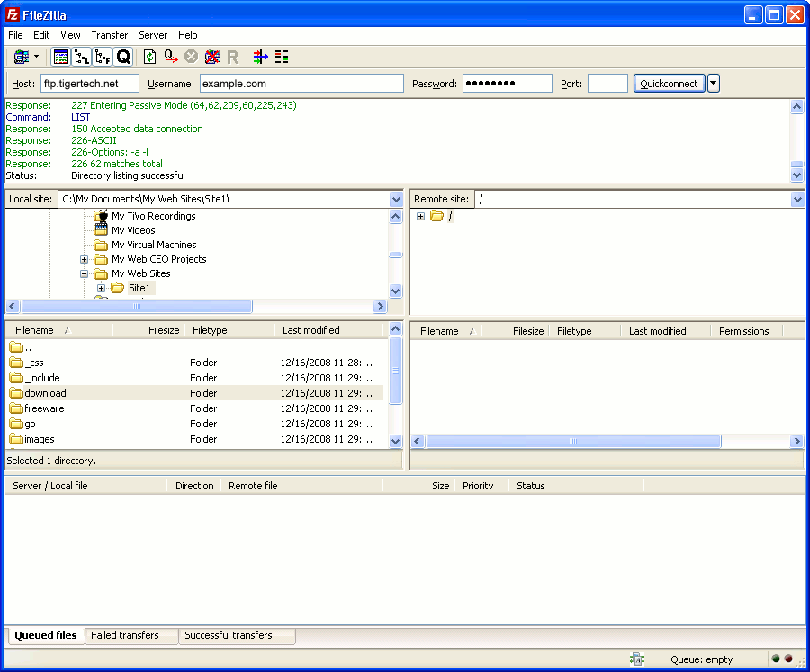This screenshot has height=672, width=810.
Task: Refresh the file and folder lists
Action: 149,57
